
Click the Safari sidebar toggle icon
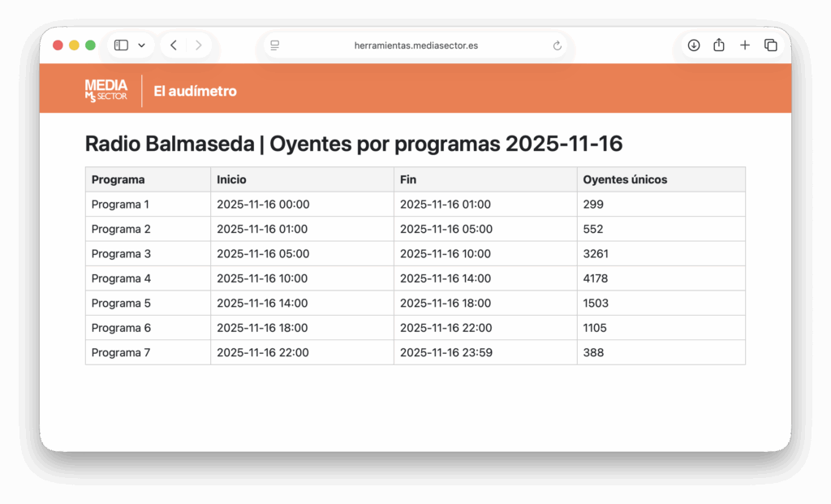(121, 45)
